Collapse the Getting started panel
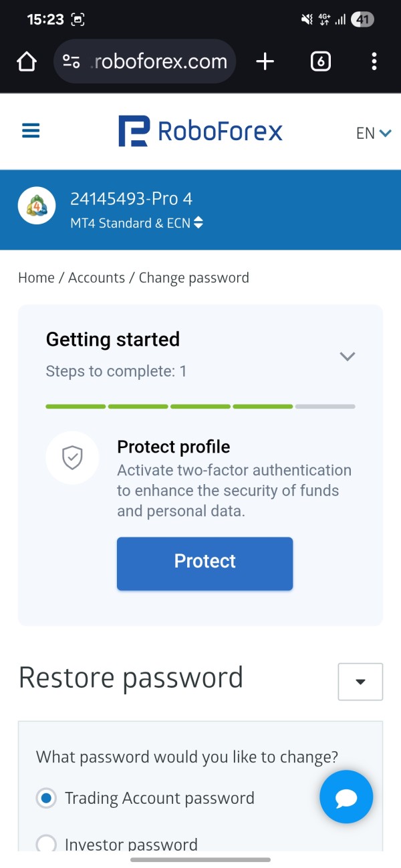The image size is (401, 868). click(347, 356)
